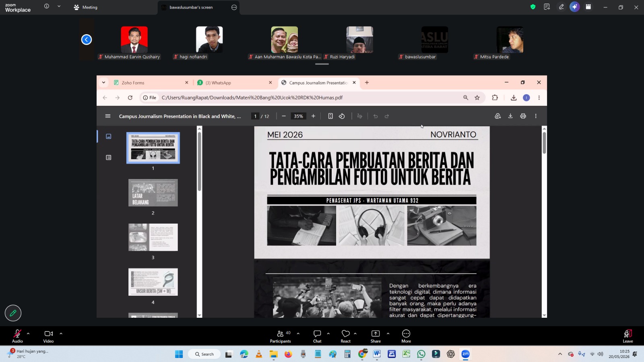Expand the dropdown next to meeting info

(x=59, y=6)
